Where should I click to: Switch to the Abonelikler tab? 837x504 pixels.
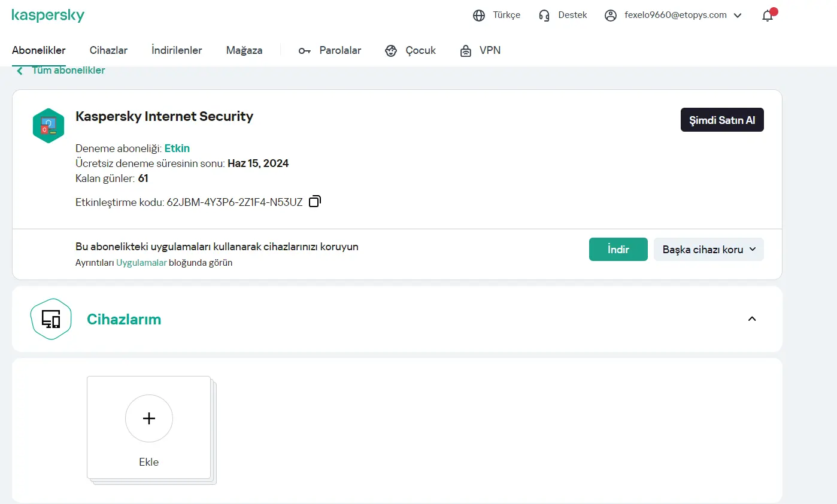pyautogui.click(x=39, y=50)
